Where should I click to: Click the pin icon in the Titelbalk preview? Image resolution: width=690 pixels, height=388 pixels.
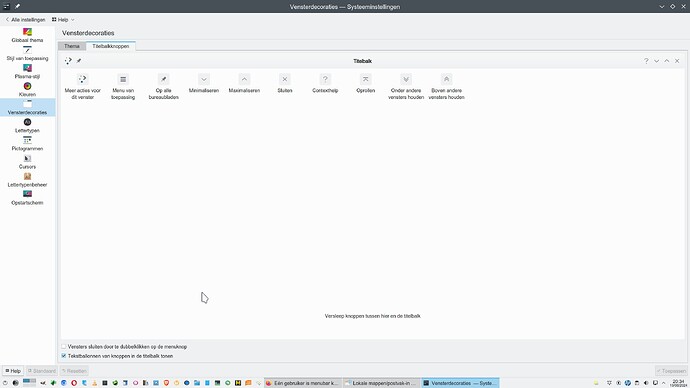pos(79,61)
